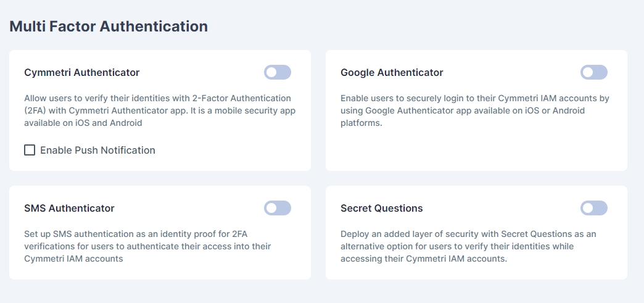Toggle SMS Authenticator on
The image size is (644, 303).
tap(278, 209)
